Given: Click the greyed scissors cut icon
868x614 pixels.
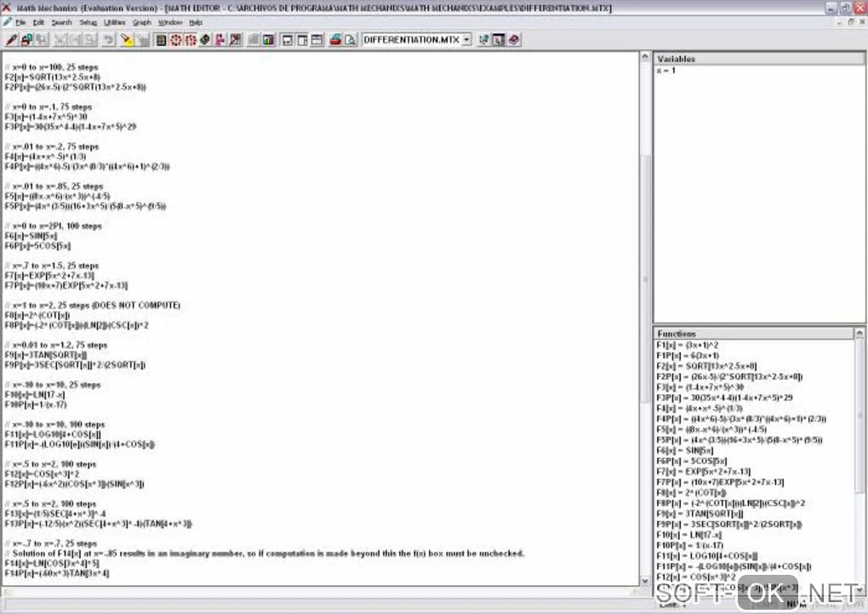Looking at the screenshot, I should (x=60, y=40).
